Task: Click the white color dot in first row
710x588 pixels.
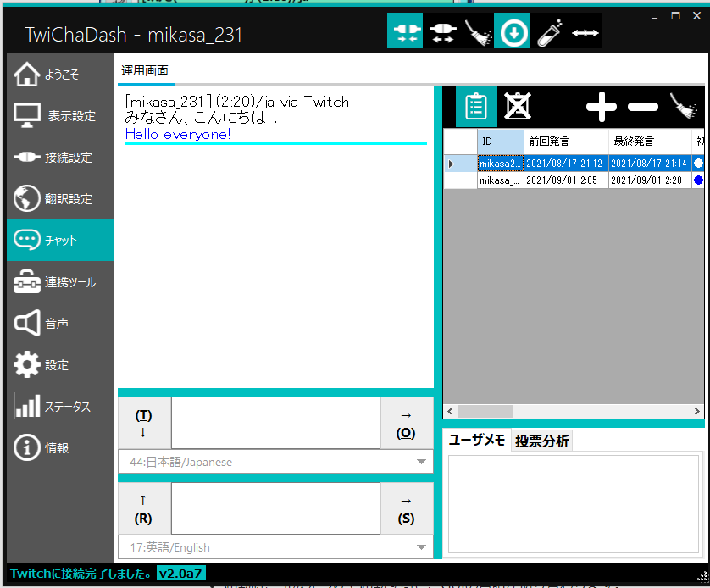Action: [x=698, y=163]
